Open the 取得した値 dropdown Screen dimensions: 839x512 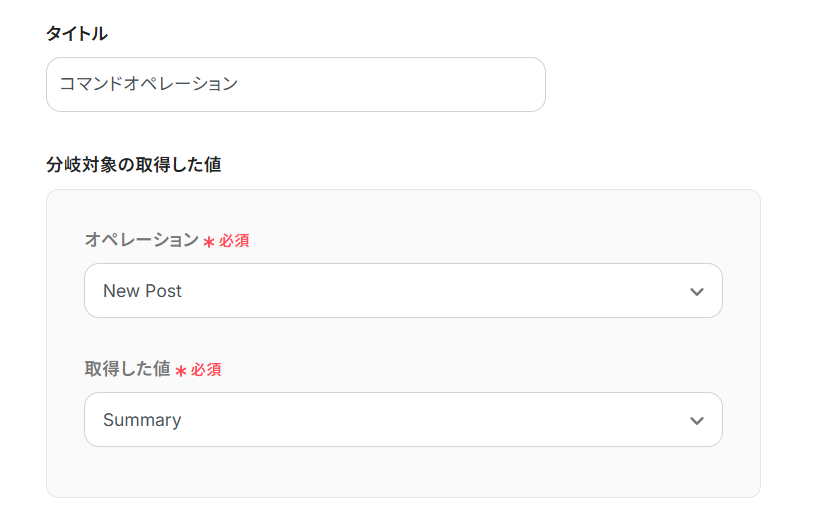click(x=402, y=420)
